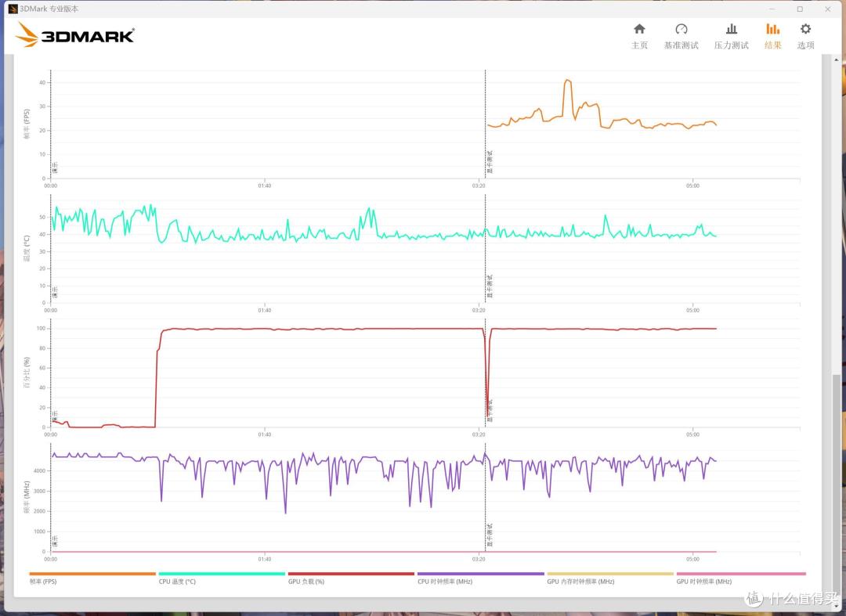Image resolution: width=846 pixels, height=616 pixels.
Task: Open the Results (结果) chart icon
Action: point(772,29)
